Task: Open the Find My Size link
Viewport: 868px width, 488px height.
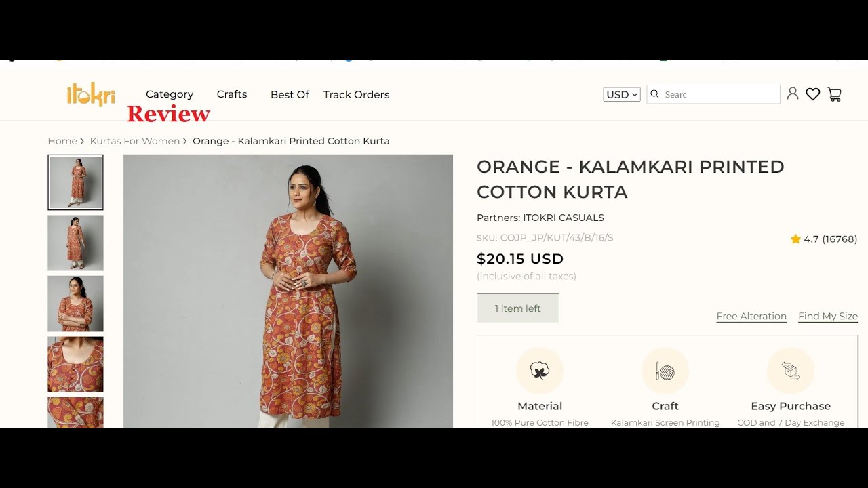Action: tap(828, 317)
